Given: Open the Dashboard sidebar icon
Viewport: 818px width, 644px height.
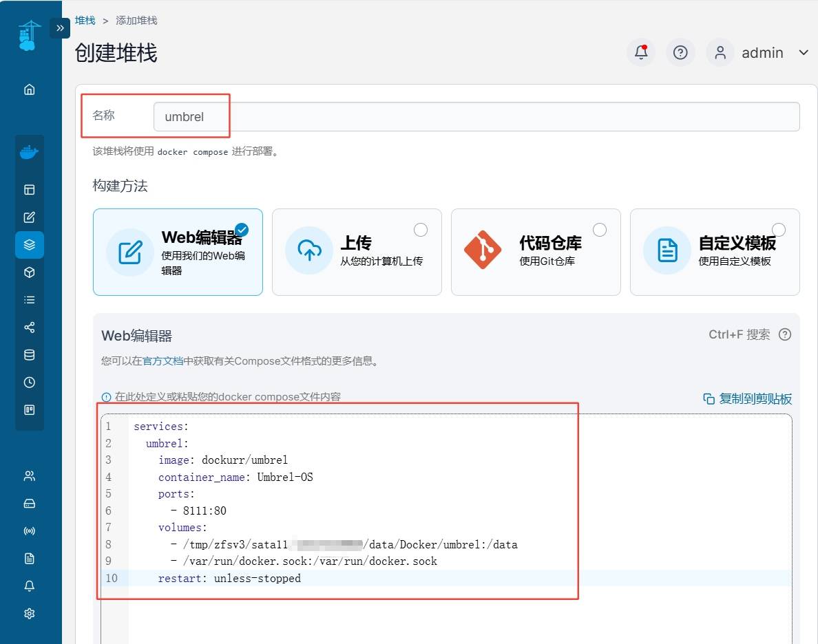Looking at the screenshot, I should point(29,190).
